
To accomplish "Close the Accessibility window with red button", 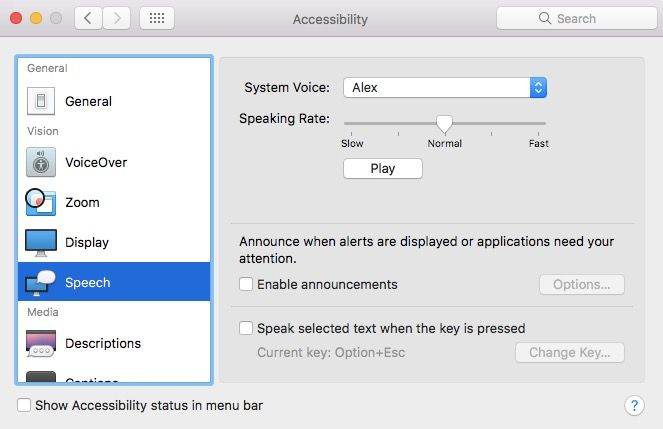I will point(16,18).
